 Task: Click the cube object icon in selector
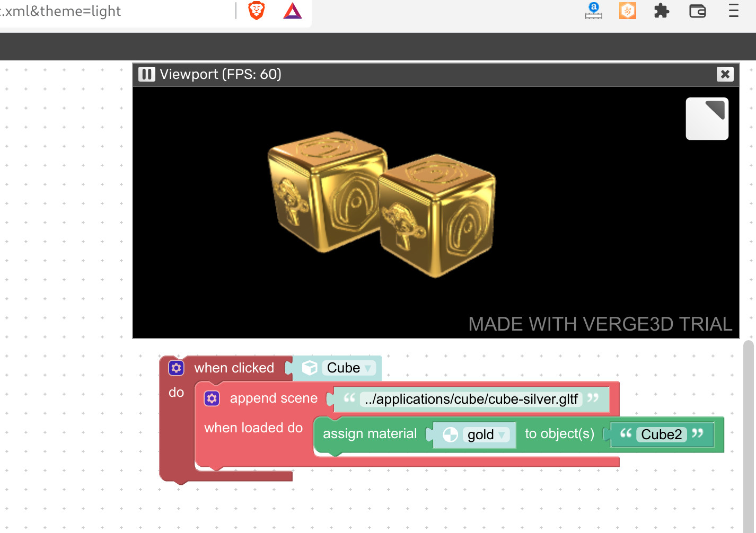[x=309, y=368]
